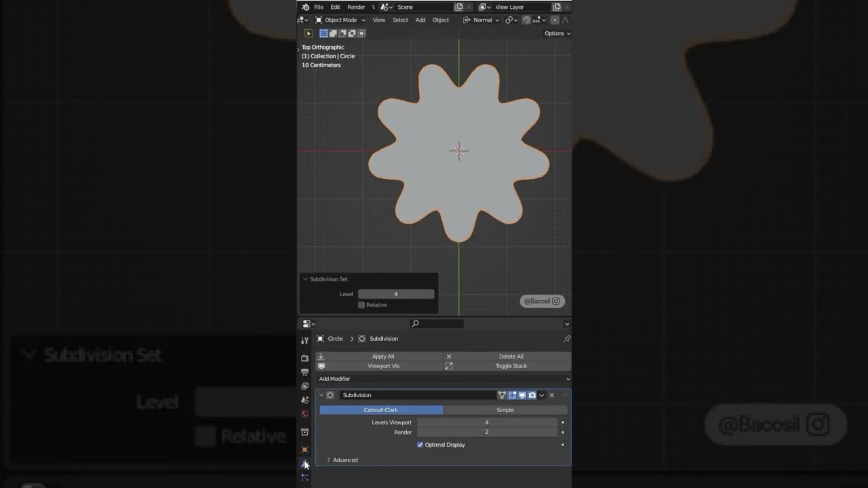Enable the Relative checkbox
868x488 pixels.
(x=361, y=305)
